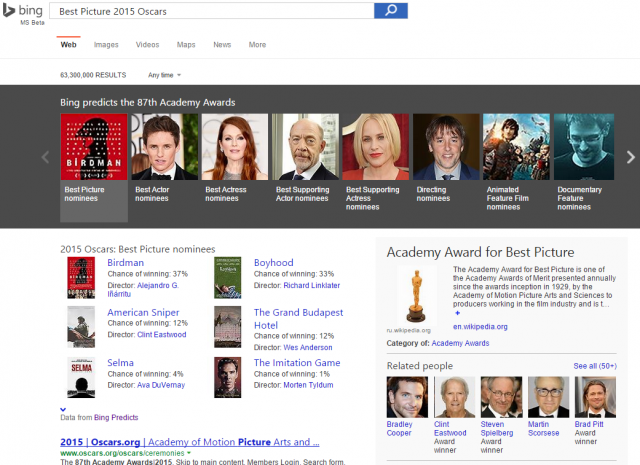Open director Morten Tyldum link
Viewport: 640px width, 465px height.
pos(308,385)
